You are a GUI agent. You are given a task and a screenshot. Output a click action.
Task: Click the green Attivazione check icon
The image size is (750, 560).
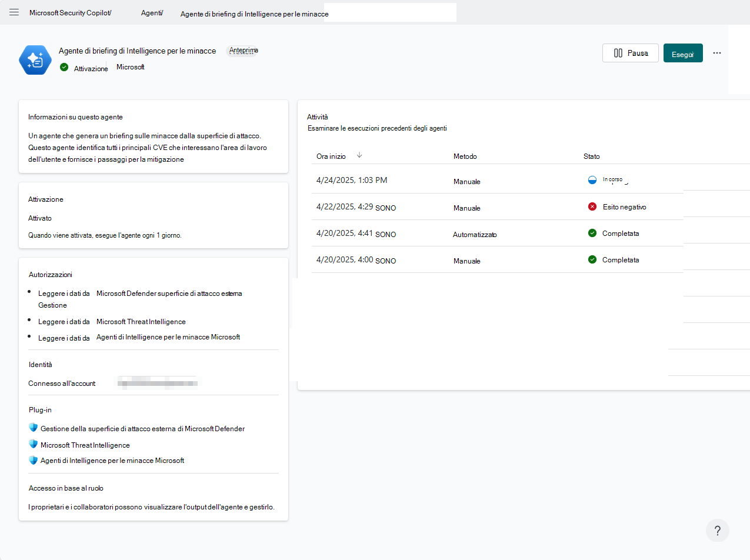[x=64, y=67]
